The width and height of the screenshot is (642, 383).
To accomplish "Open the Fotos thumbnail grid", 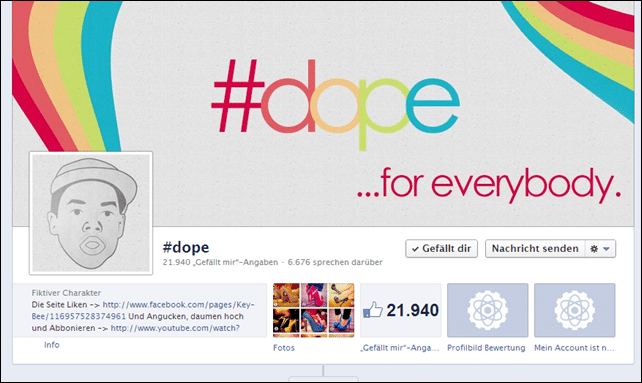I will [314, 310].
